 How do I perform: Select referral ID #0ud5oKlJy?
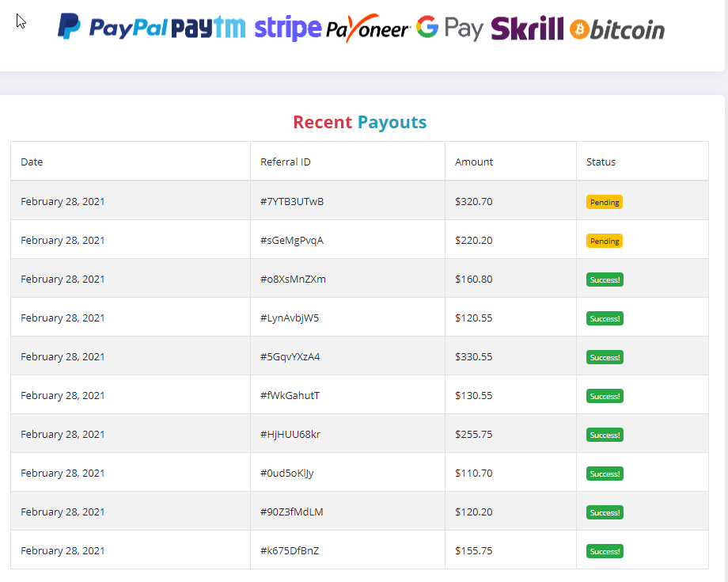tap(287, 473)
